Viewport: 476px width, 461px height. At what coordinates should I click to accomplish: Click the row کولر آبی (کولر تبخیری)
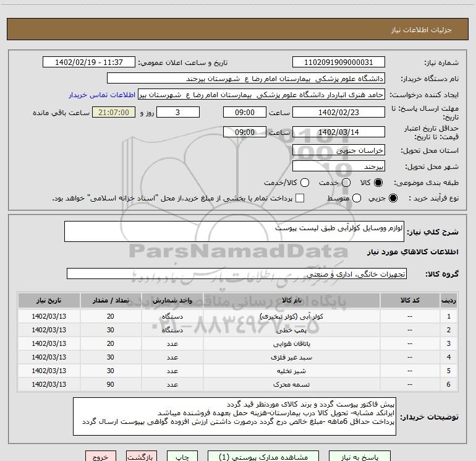click(238, 316)
